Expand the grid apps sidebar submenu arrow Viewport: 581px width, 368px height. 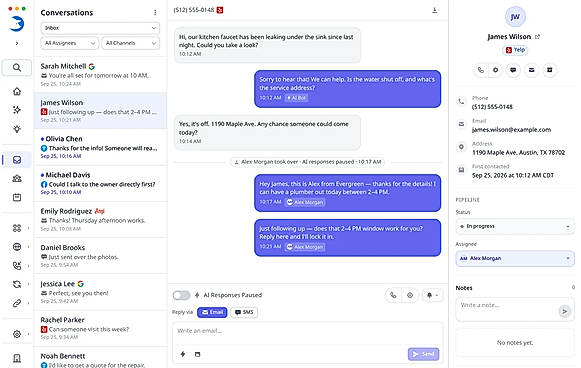tap(29, 228)
